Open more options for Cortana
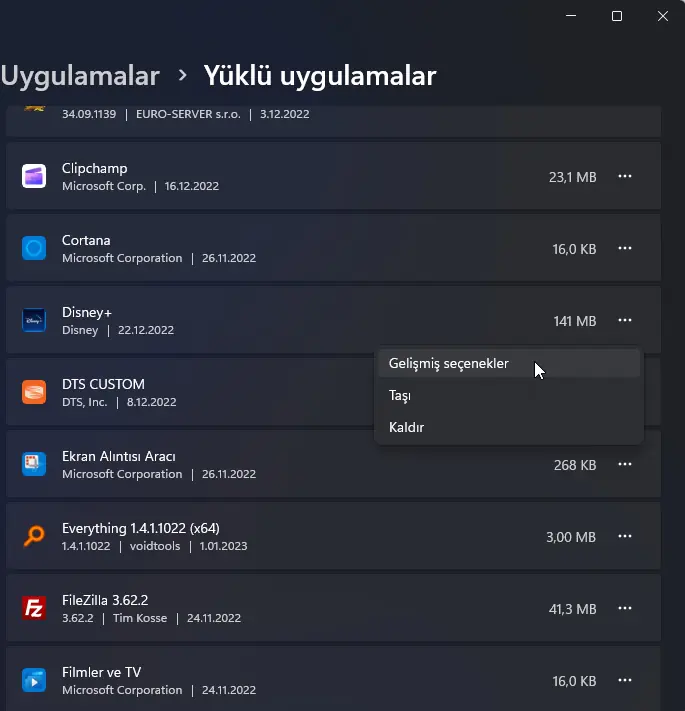The width and height of the screenshot is (685, 711). (625, 248)
